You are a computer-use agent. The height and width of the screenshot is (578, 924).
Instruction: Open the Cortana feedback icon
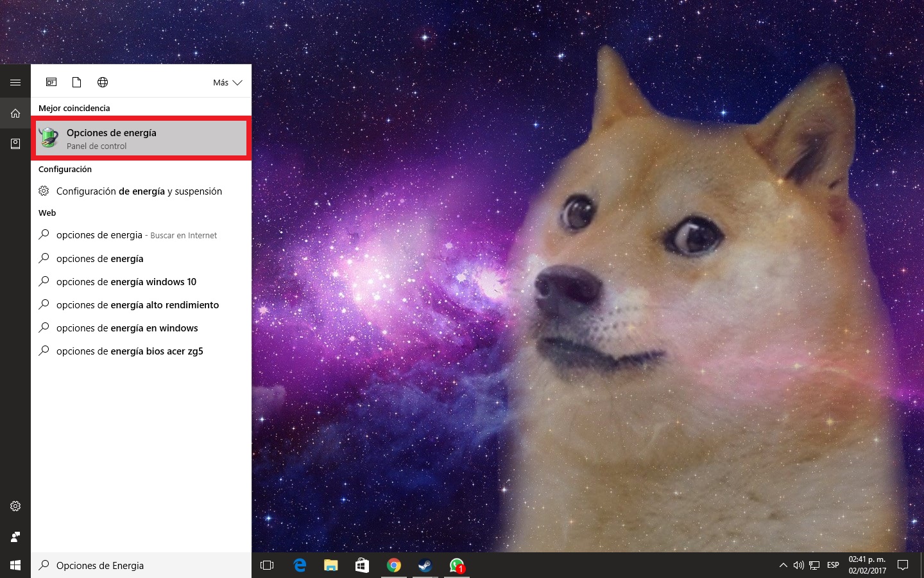click(x=15, y=537)
